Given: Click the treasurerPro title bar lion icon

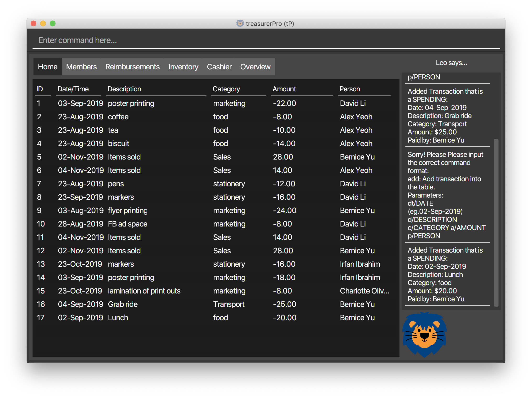Looking at the screenshot, I should (240, 23).
